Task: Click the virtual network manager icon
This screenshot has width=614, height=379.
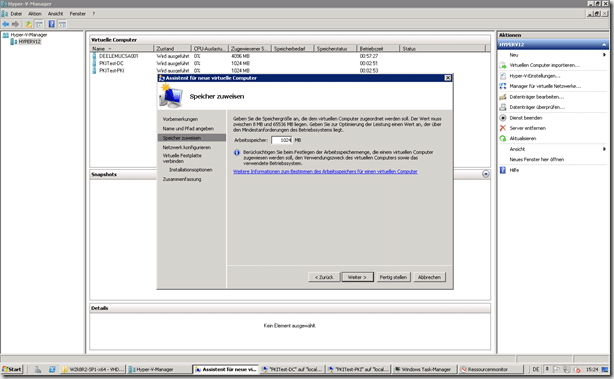Action: (503, 86)
